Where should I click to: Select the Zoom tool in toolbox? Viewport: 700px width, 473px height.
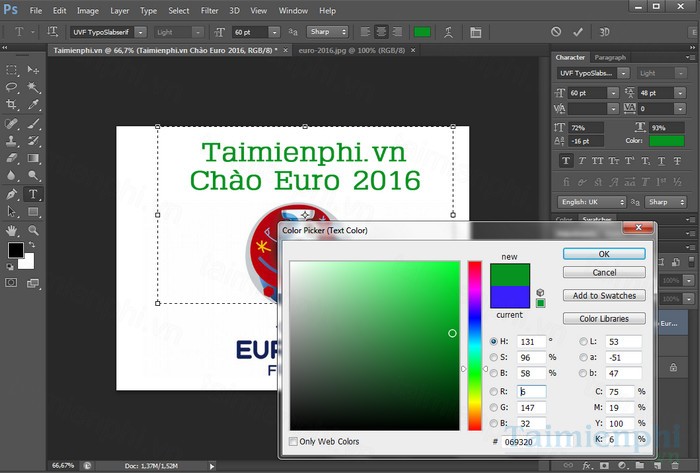tap(33, 230)
